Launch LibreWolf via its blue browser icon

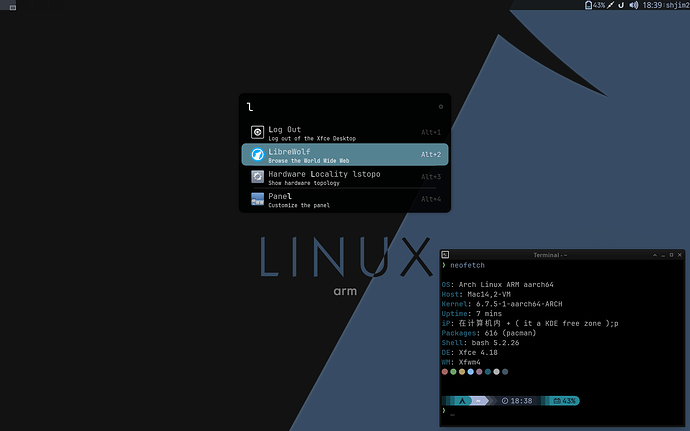point(257,155)
